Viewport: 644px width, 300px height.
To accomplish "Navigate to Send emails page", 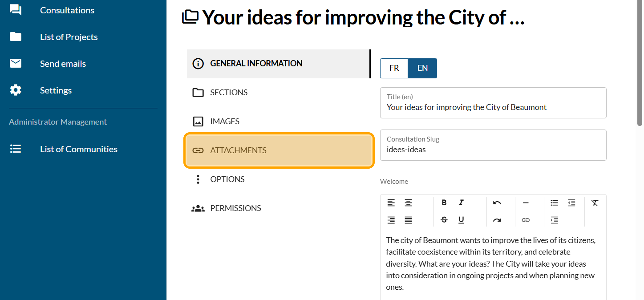I will coord(63,64).
